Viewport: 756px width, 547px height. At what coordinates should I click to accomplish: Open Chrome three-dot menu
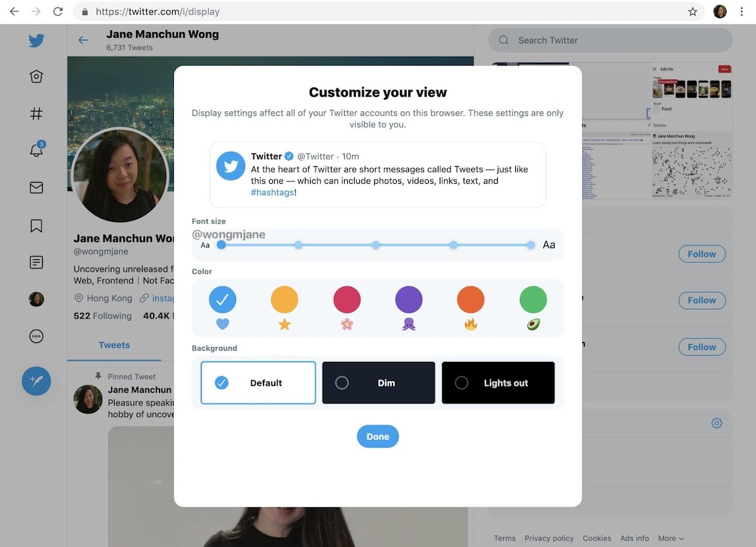[742, 11]
